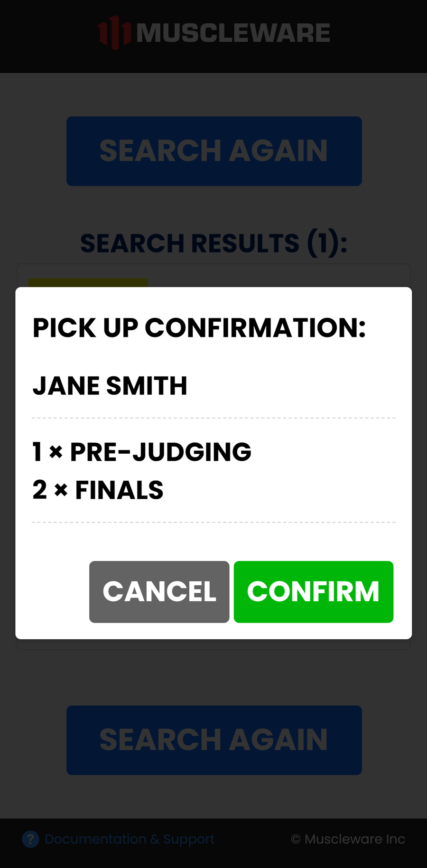
Task: Open the Documentation & Support link
Action: (x=130, y=839)
